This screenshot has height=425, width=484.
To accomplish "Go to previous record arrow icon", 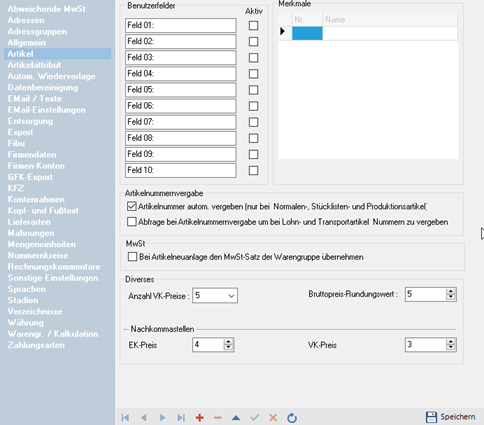I will pyautogui.click(x=144, y=418).
